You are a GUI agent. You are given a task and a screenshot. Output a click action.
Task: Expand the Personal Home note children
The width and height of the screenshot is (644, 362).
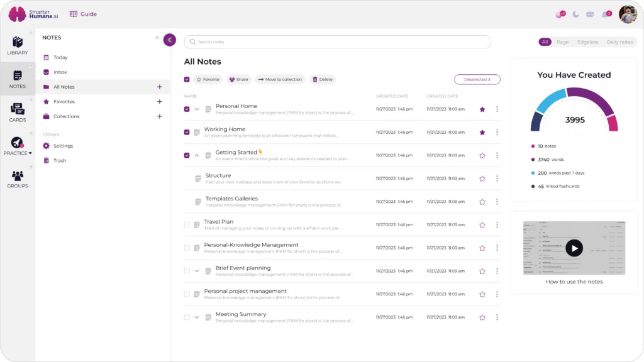pos(197,109)
